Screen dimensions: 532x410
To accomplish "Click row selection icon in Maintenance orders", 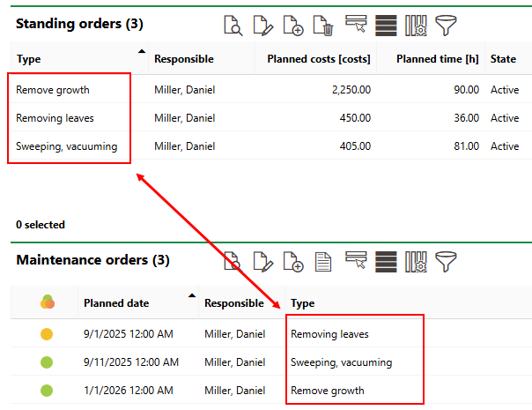I will (x=356, y=260).
